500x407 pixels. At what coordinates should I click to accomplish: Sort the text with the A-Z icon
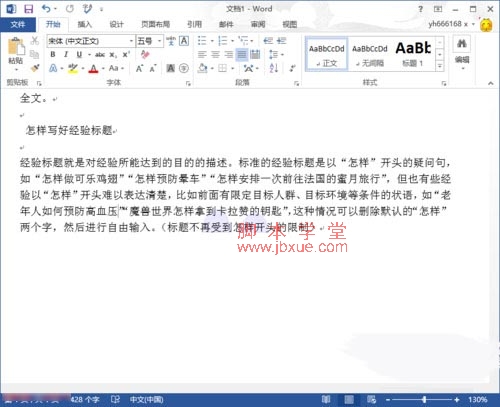[274, 68]
